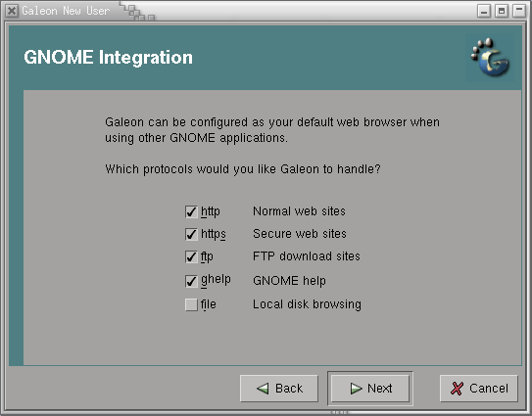Click the 'GNOME help' description
The height and width of the screenshot is (416, 532).
click(x=289, y=280)
